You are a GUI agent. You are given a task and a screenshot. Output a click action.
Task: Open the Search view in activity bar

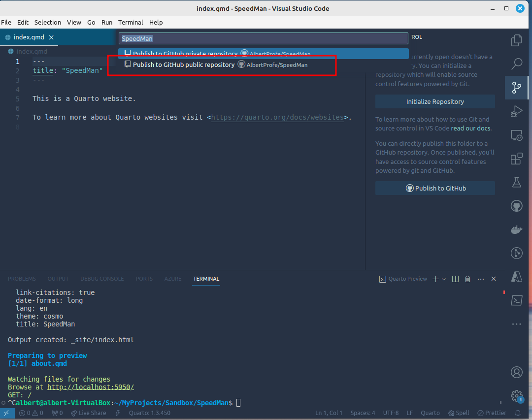(516, 64)
